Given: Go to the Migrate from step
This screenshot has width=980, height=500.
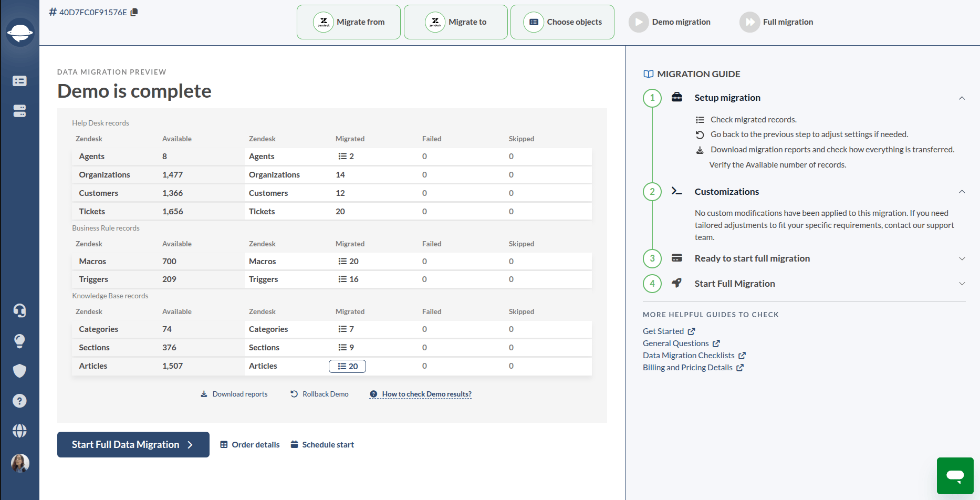Looking at the screenshot, I should coord(349,22).
